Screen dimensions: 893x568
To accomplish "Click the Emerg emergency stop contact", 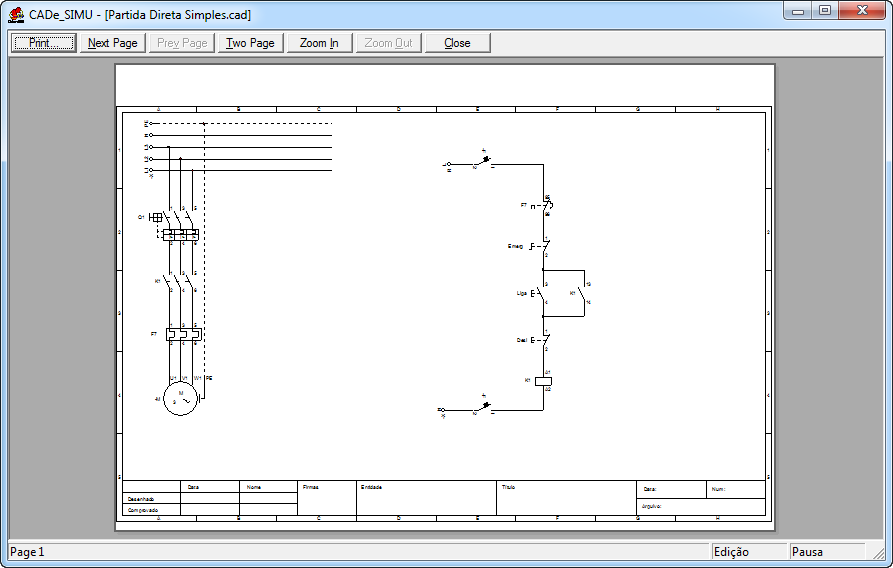I will [543, 245].
